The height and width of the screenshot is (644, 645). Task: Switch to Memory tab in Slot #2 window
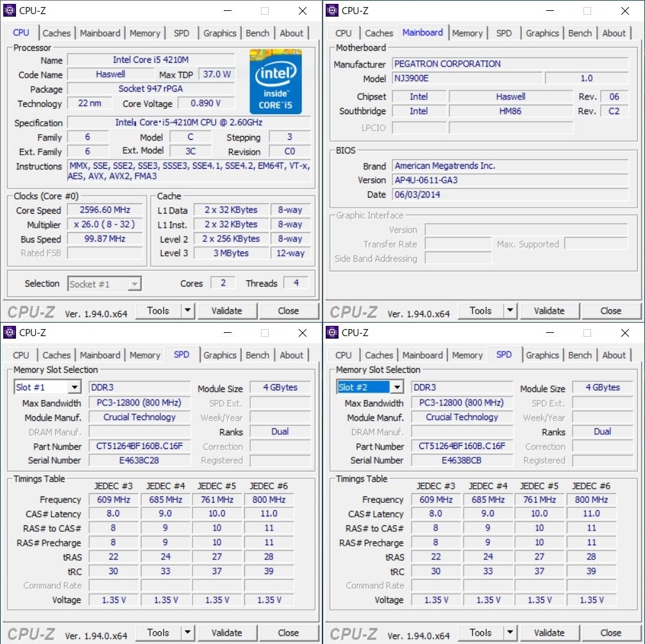[x=467, y=355]
